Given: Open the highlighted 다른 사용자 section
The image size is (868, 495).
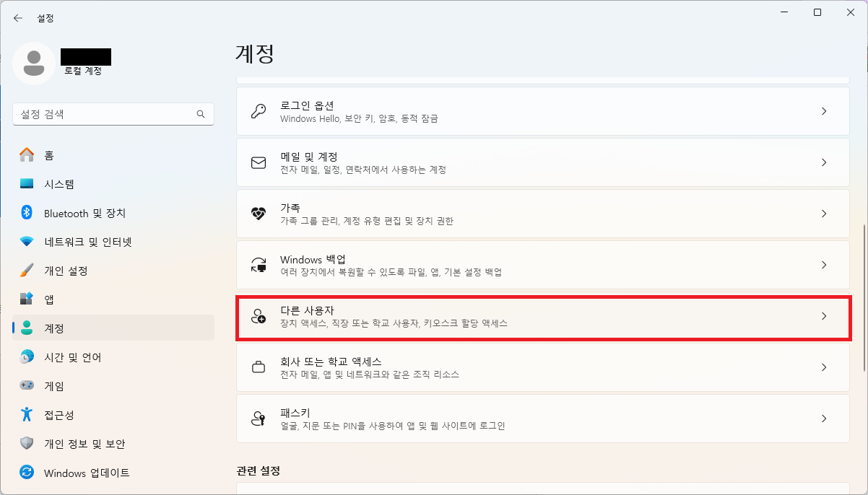Looking at the screenshot, I should click(542, 315).
